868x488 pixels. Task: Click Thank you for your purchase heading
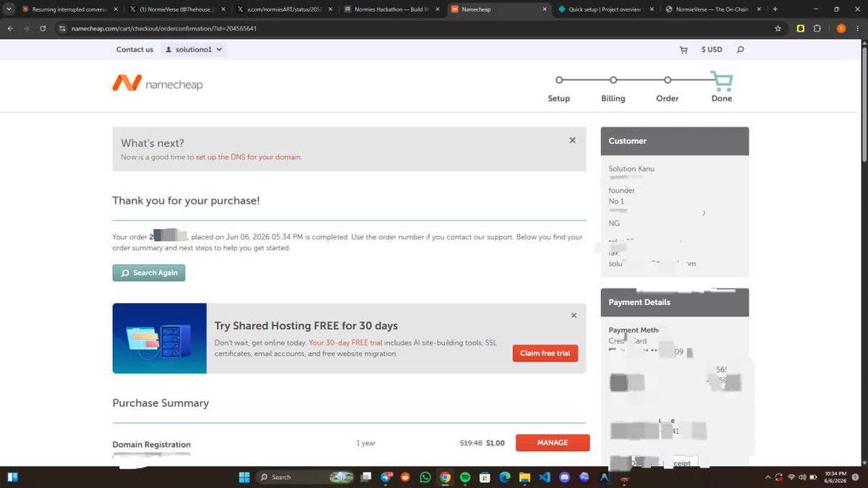186,200
